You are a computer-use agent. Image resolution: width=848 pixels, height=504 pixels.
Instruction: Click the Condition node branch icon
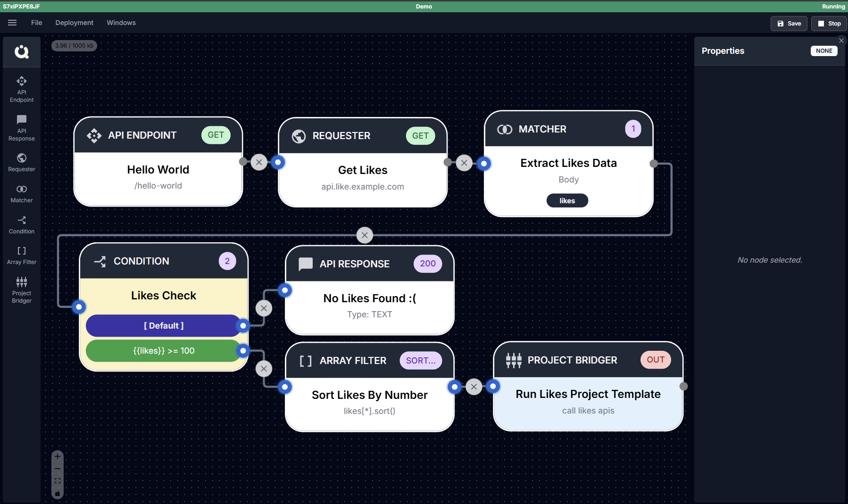pyautogui.click(x=100, y=262)
